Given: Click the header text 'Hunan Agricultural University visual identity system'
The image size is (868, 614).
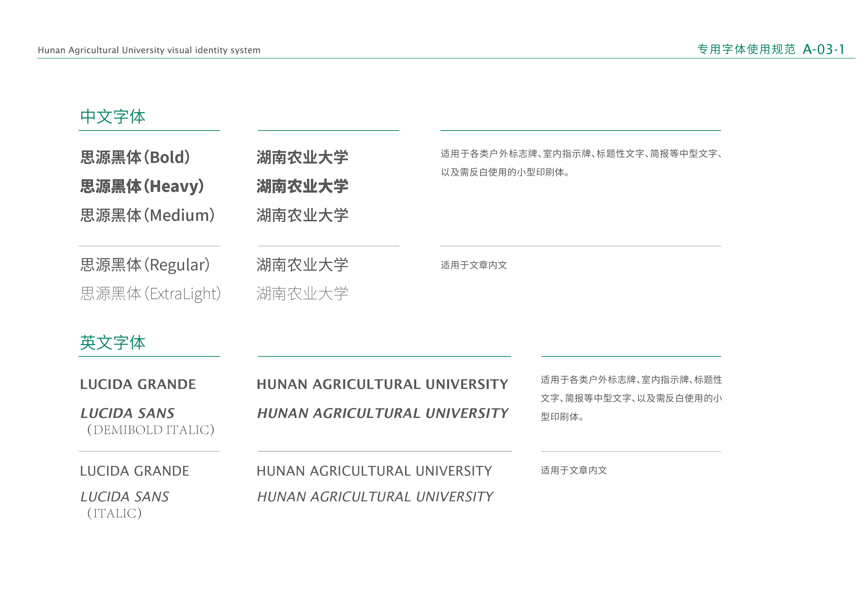Looking at the screenshot, I should 149,50.
